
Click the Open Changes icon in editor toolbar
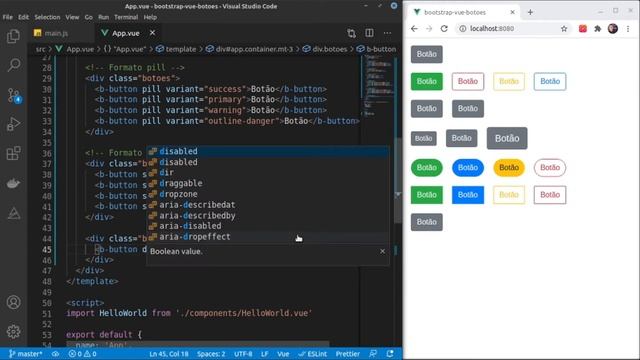(351, 33)
